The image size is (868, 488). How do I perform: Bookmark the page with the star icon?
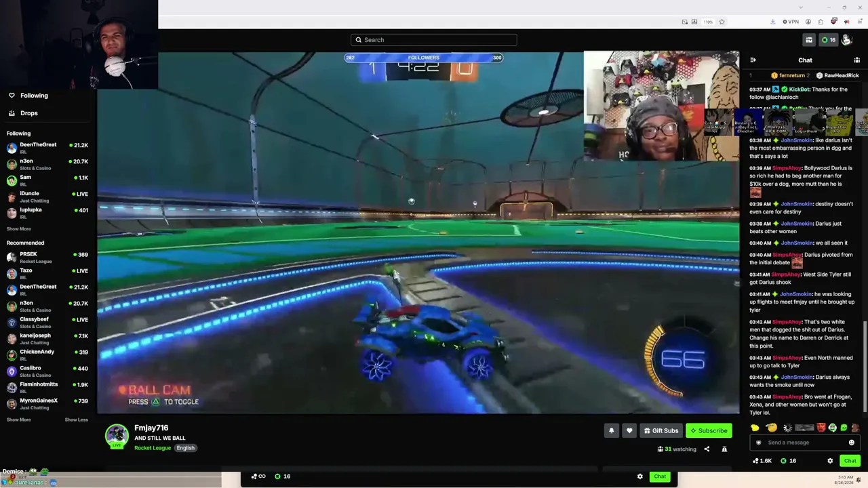pyautogui.click(x=722, y=22)
